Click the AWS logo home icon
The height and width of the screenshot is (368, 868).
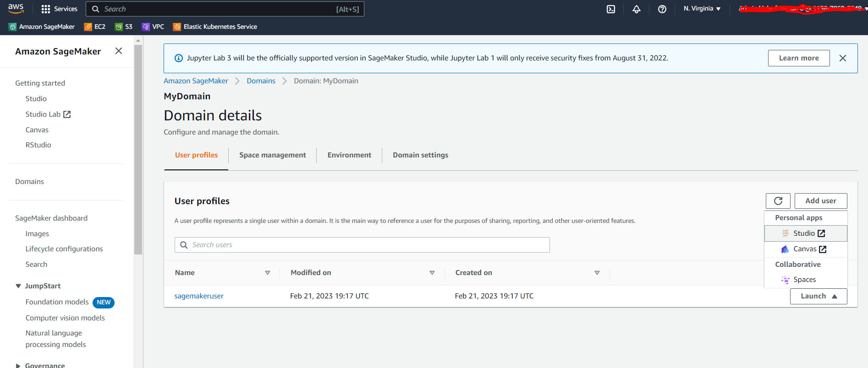point(16,8)
